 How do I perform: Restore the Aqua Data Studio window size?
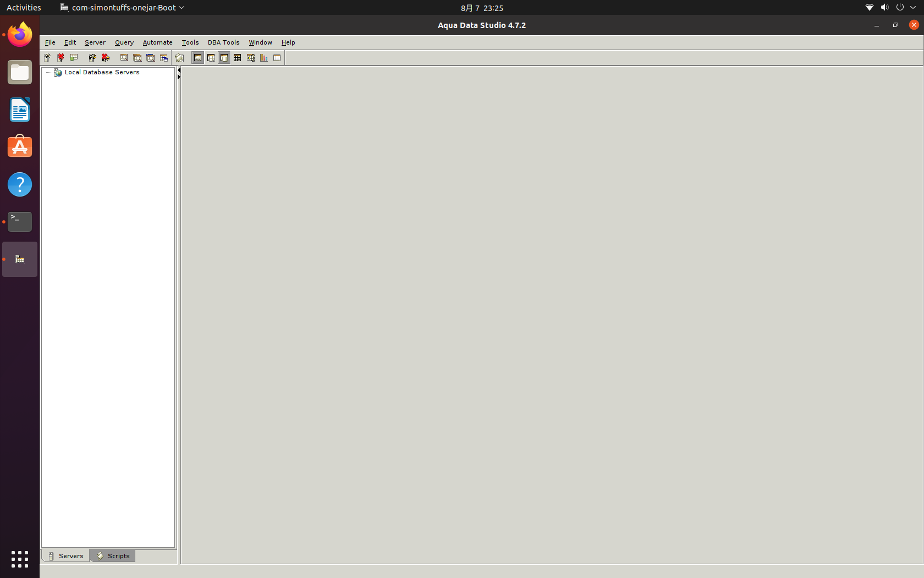point(895,25)
